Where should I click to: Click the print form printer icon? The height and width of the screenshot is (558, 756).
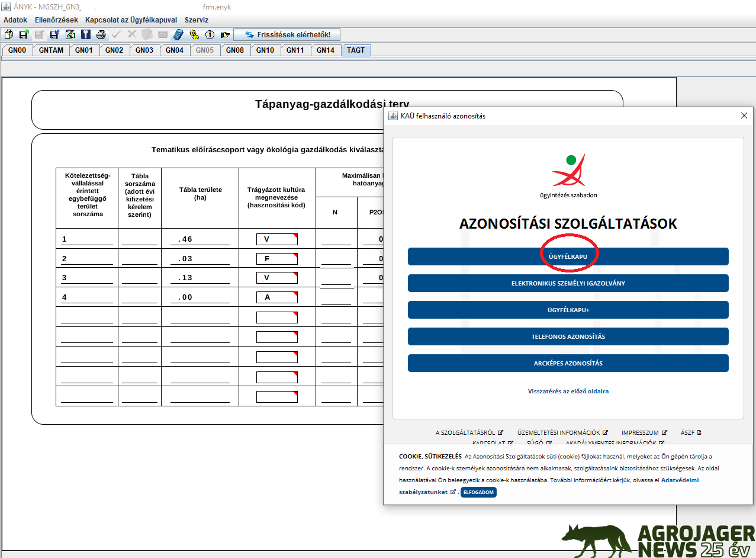tap(101, 35)
